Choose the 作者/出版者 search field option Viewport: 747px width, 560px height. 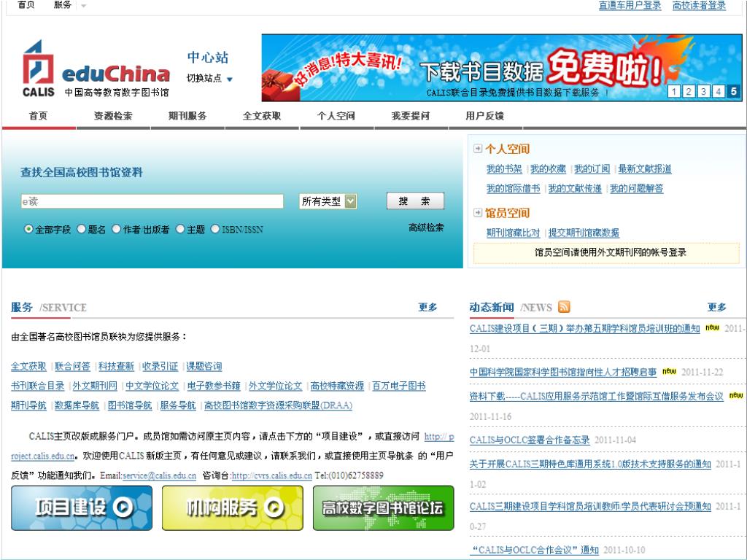click(x=116, y=229)
